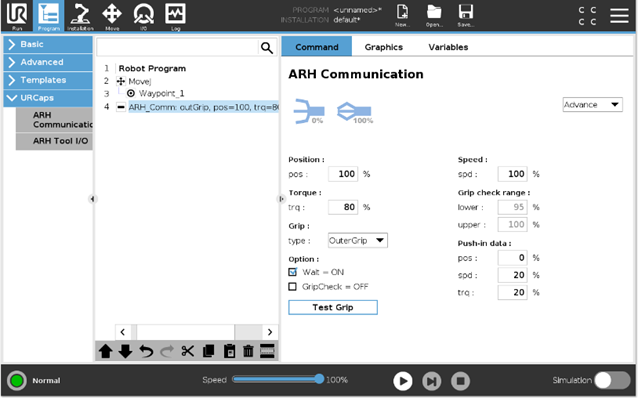Redo the last program edit
Screen dimensions: 638x398
pos(167,351)
